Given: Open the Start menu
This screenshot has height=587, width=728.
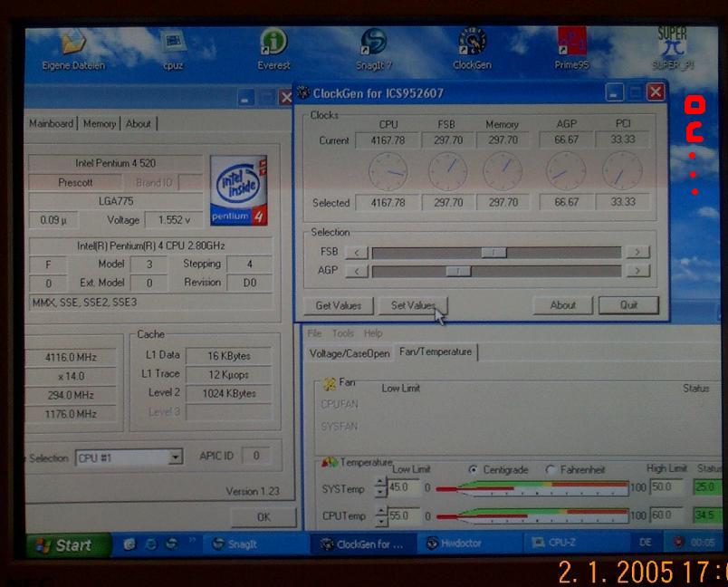Looking at the screenshot, I should (69, 545).
